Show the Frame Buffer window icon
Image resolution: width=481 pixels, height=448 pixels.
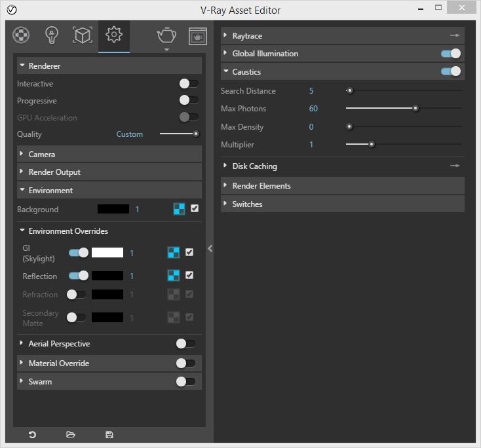pos(197,36)
